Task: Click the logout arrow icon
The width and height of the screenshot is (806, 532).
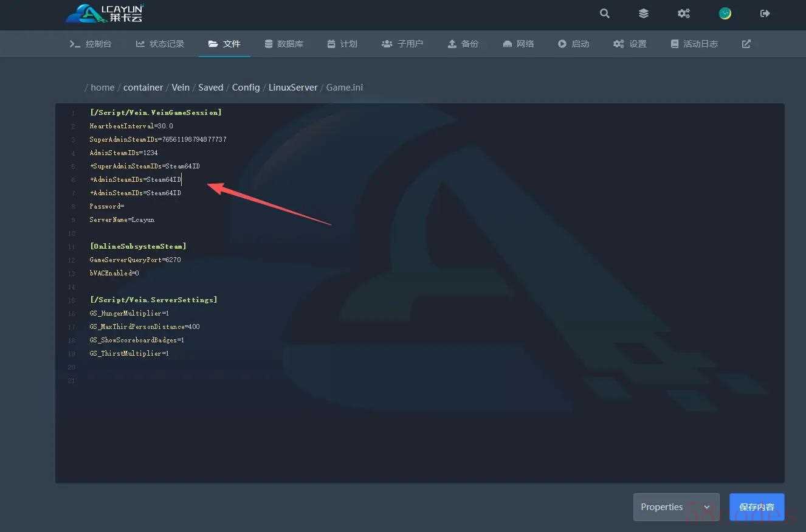Action: pos(765,13)
